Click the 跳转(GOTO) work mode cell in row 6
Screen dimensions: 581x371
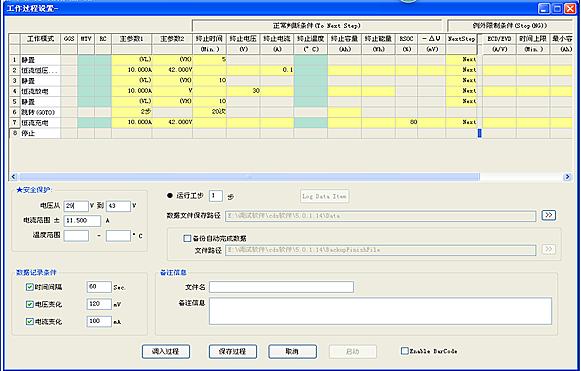pyautogui.click(x=40, y=112)
